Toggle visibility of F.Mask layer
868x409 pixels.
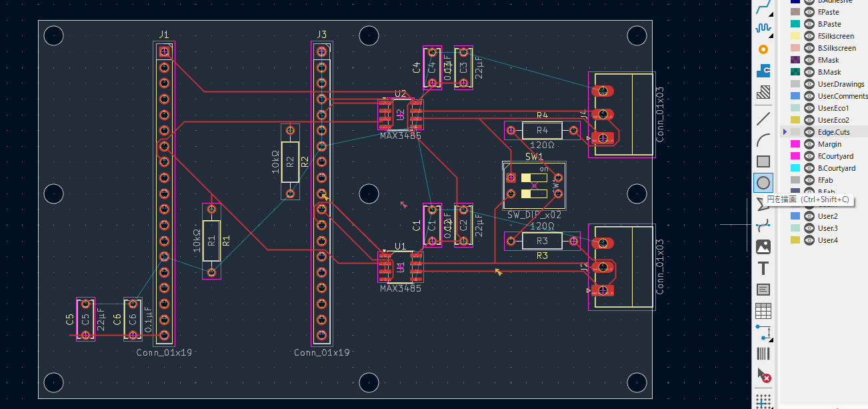(x=809, y=60)
